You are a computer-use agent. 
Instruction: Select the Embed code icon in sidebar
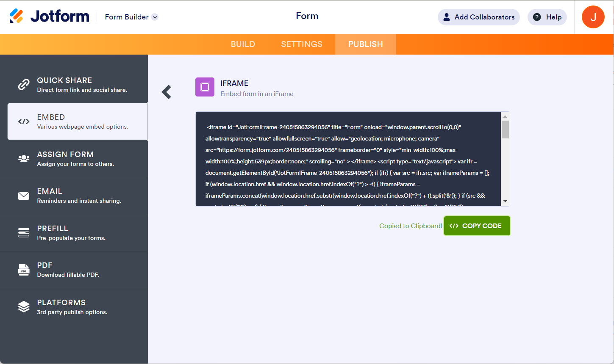24,121
